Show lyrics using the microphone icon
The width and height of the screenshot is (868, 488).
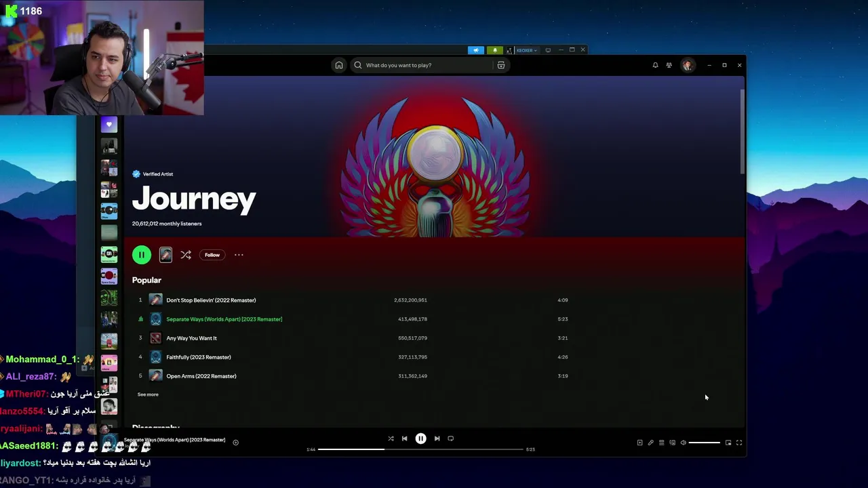pos(650,443)
